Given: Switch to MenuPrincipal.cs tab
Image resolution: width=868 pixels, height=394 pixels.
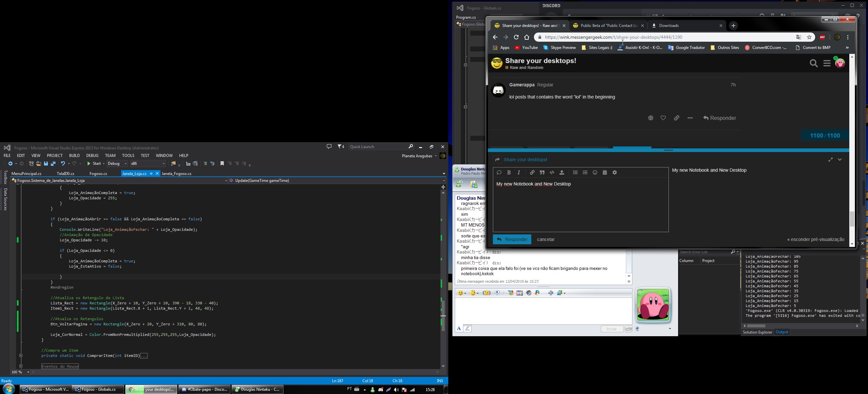Looking at the screenshot, I should [x=27, y=174].
